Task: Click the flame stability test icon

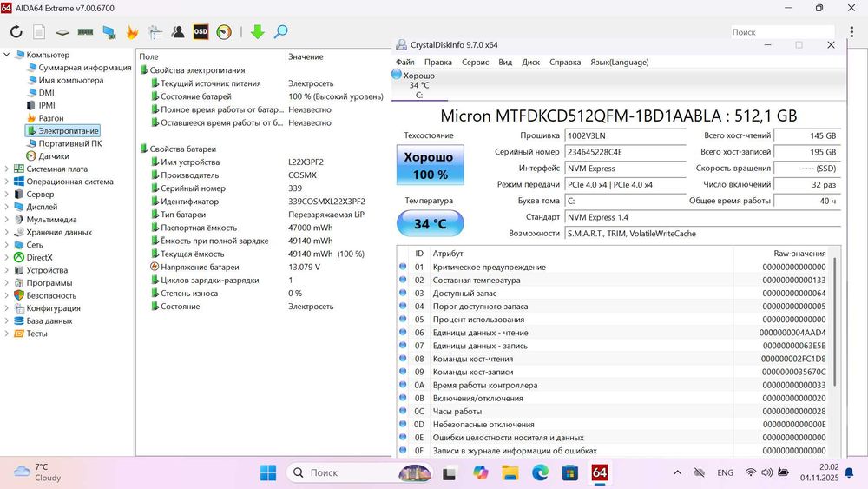Action: [132, 32]
